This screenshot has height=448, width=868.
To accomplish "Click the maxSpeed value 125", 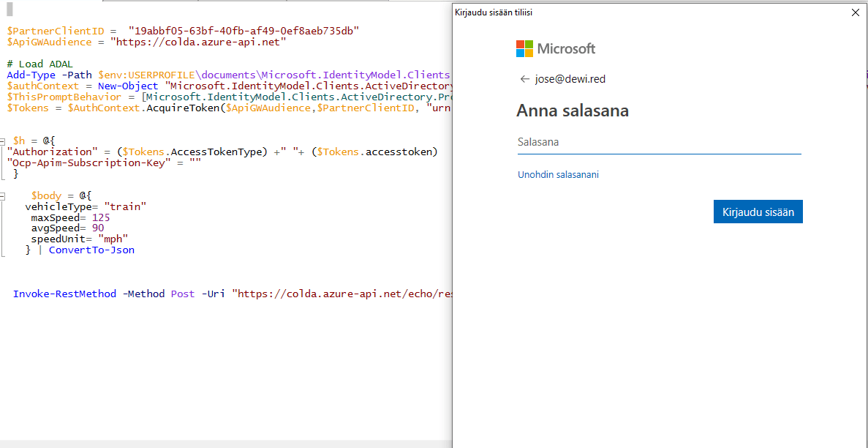I will coord(101,217).
